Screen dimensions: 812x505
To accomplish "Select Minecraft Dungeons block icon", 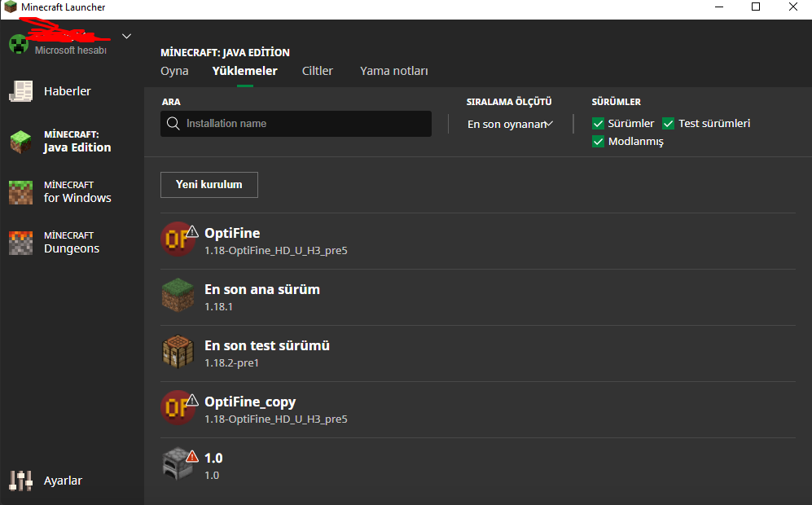I will click(20, 243).
